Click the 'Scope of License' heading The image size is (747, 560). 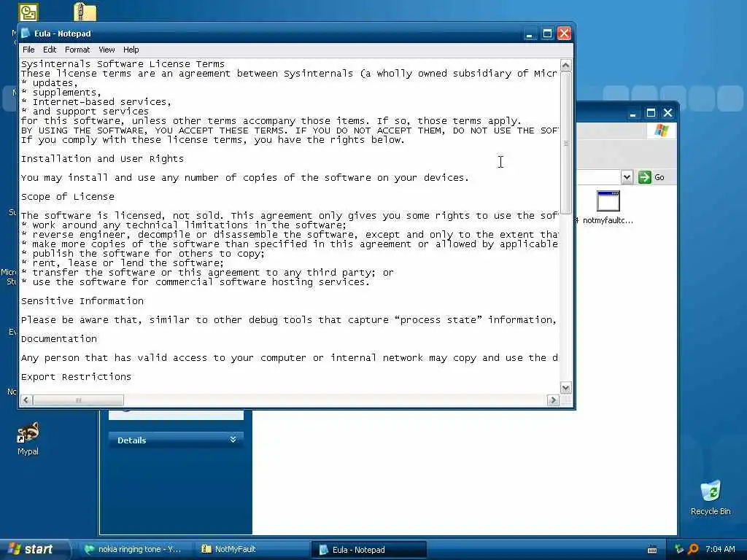[68, 197]
